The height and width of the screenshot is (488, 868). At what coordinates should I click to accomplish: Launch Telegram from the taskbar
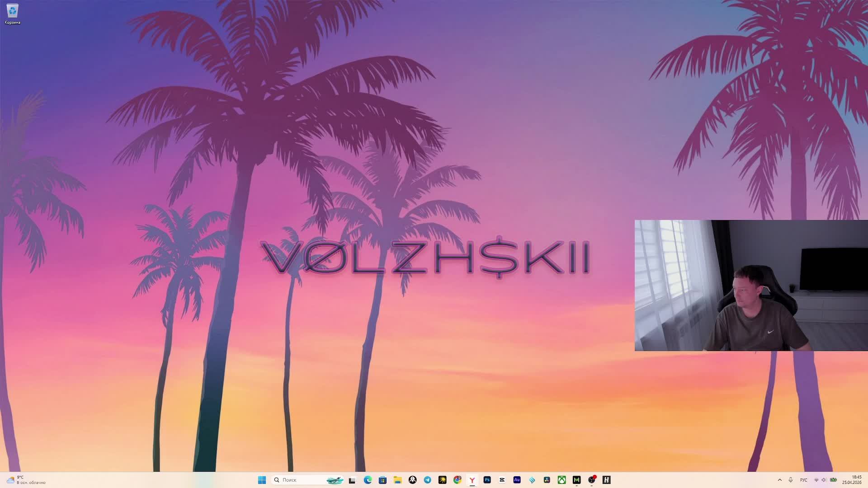427,480
